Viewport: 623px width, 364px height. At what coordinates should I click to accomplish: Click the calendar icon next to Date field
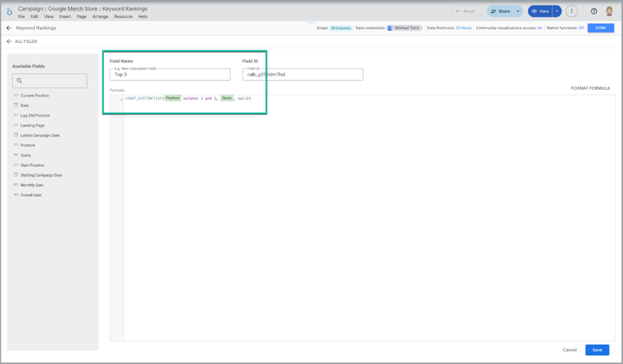coord(15,105)
